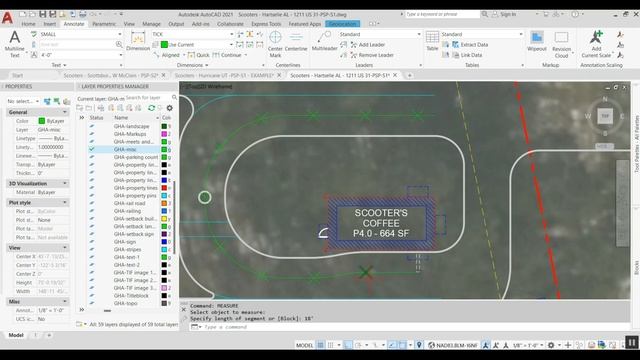Select the Multiline Text tool

15,44
